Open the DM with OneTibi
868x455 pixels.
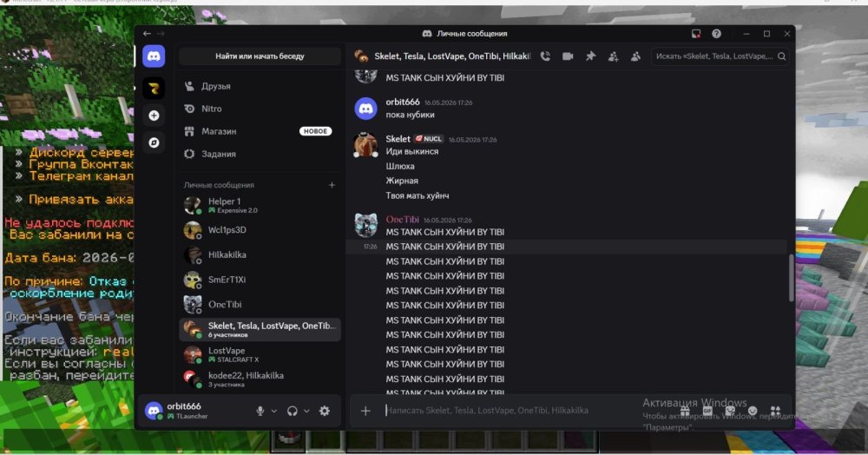[260, 305]
